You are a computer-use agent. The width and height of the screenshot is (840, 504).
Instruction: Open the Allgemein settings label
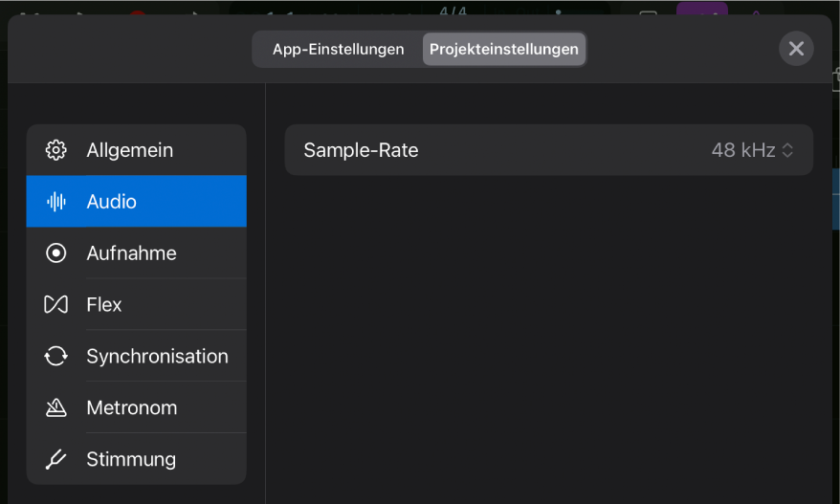pos(130,150)
